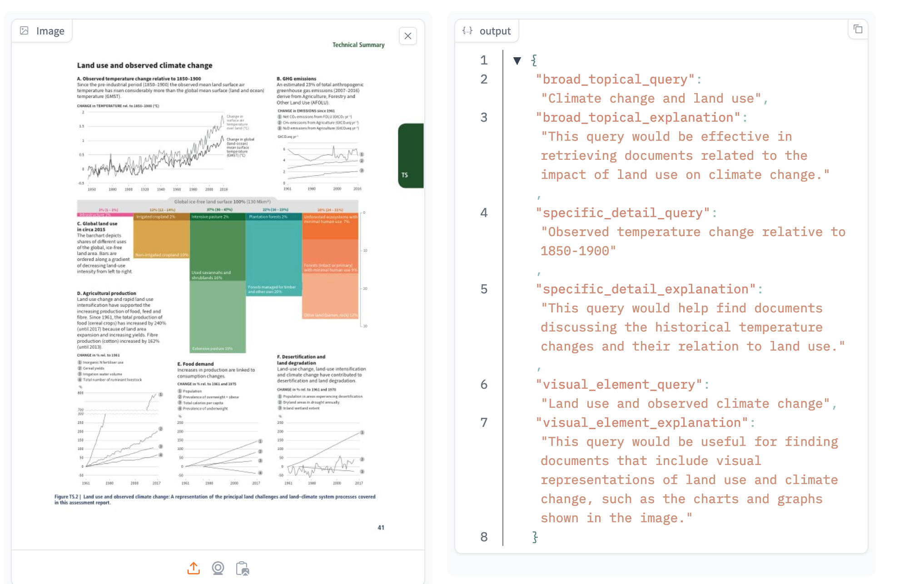The width and height of the screenshot is (924, 584).
Task: Click the paste from clipboard icon
Action: [x=243, y=568]
